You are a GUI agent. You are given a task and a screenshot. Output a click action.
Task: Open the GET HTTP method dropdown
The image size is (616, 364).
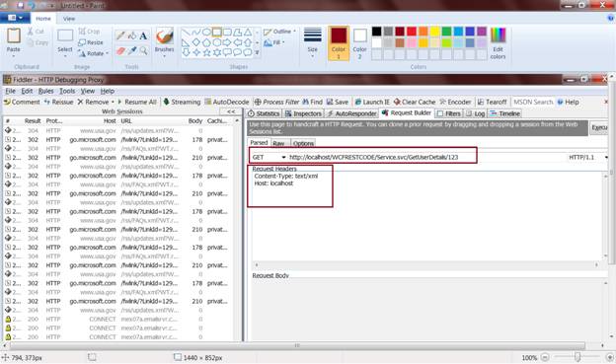[283, 158]
